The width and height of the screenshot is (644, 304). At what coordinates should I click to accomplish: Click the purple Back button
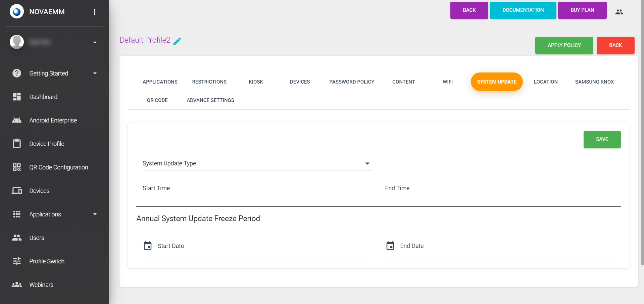(x=469, y=10)
